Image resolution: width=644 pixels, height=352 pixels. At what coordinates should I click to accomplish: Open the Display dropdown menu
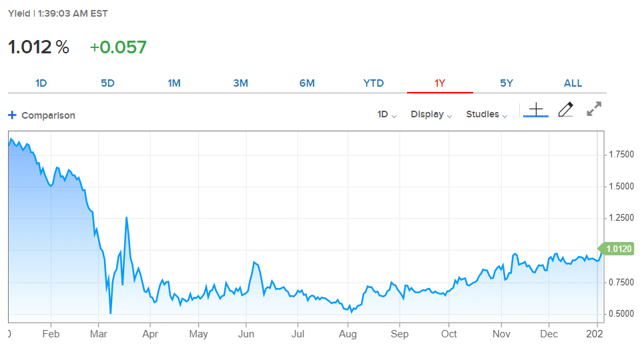431,115
